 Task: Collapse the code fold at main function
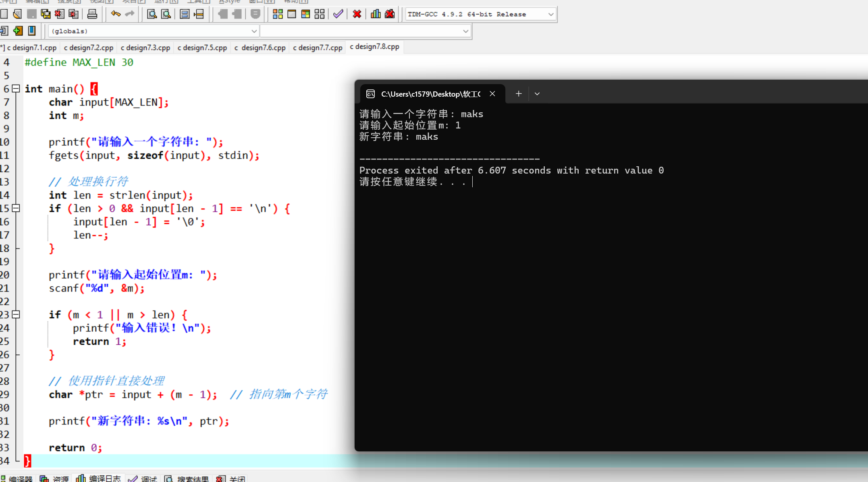[16, 89]
